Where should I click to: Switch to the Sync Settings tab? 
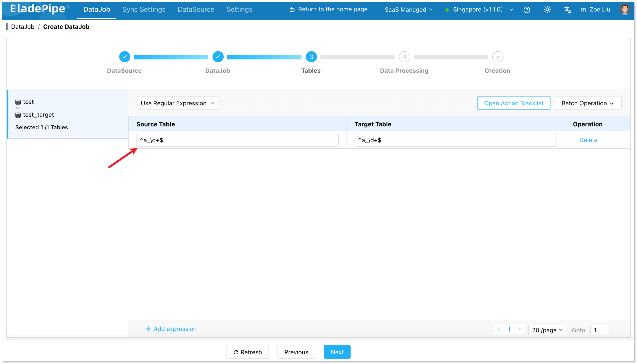point(144,9)
